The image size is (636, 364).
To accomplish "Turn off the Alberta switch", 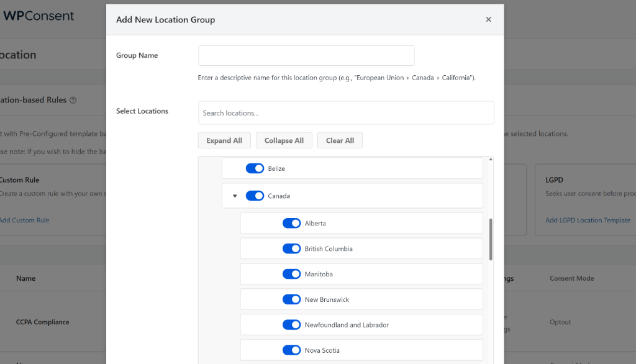I will click(292, 223).
